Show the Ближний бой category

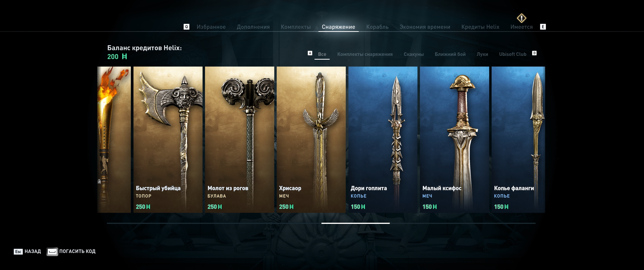pyautogui.click(x=450, y=54)
